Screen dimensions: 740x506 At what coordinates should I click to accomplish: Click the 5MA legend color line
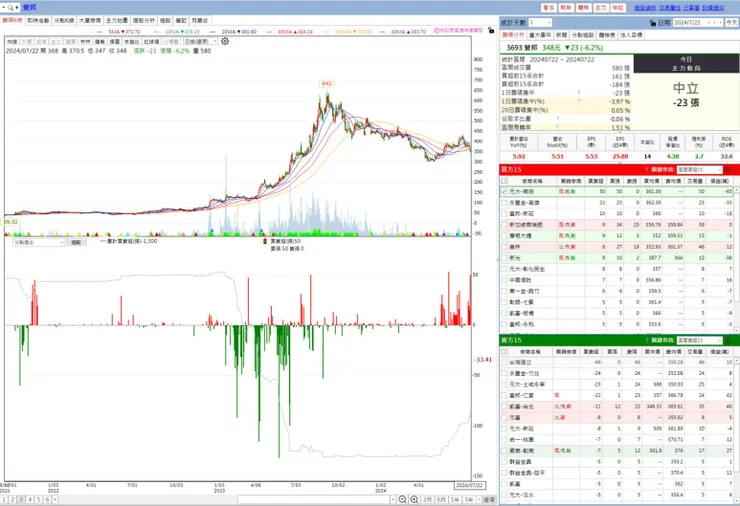point(101,32)
